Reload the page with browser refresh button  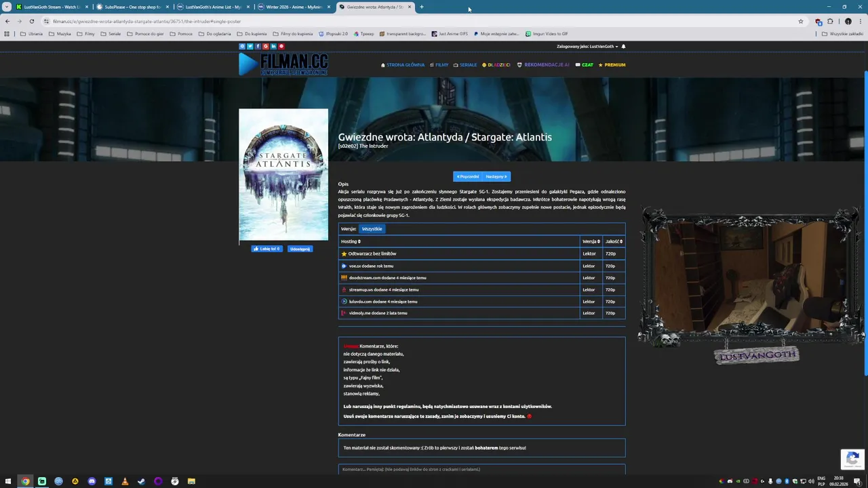click(x=31, y=21)
